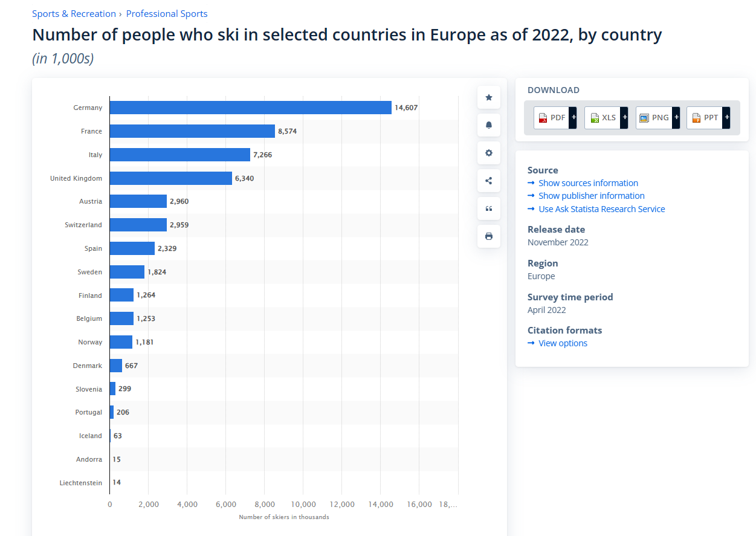Click the quotation mark cite icon
The image size is (756, 536).
coord(489,208)
